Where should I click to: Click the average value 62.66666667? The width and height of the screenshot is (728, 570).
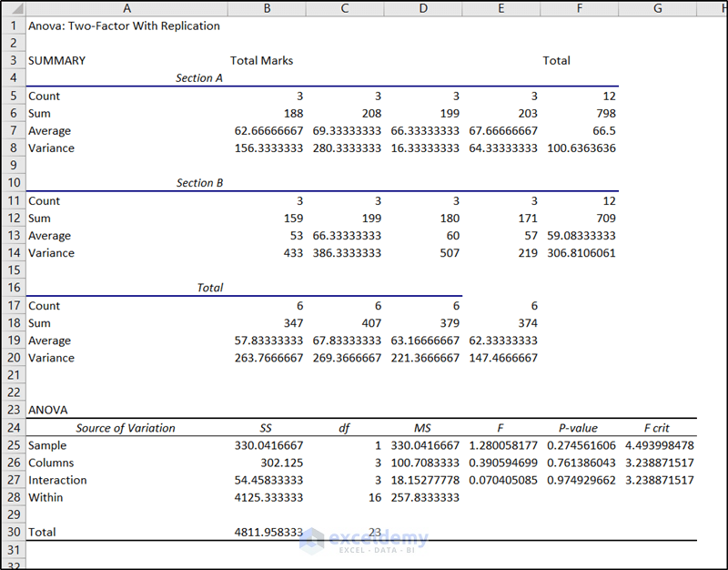[x=268, y=130]
